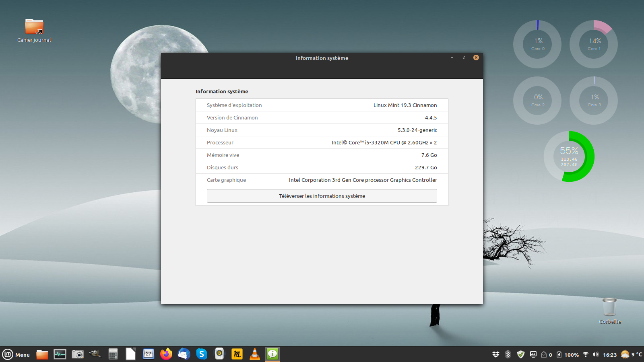Click the 'Mémoire vive' row label
This screenshot has height=362, width=644.
point(223,155)
